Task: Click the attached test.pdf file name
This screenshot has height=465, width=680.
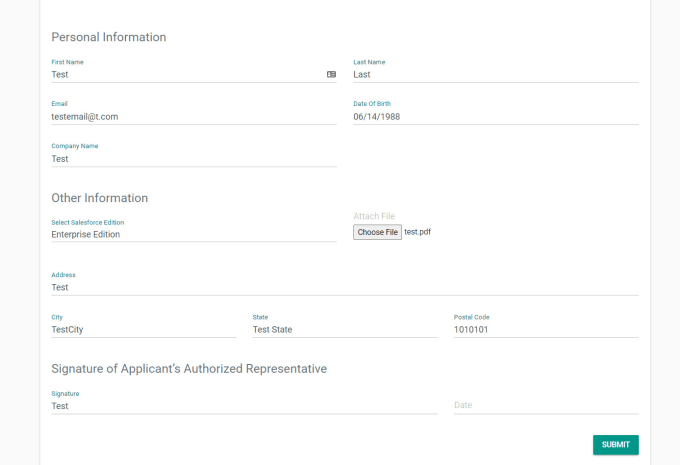Action: tap(418, 232)
